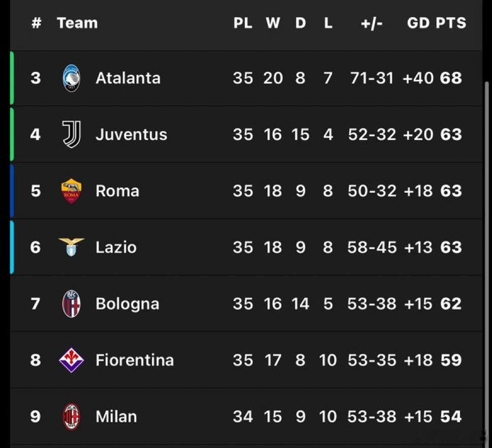Tap the Roma club crest

click(x=72, y=191)
